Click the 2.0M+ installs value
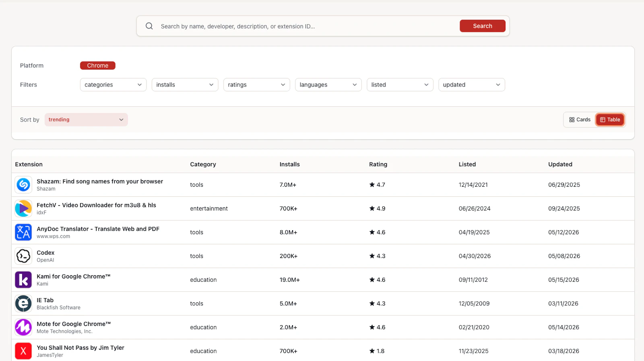The width and height of the screenshot is (644, 361). [289, 327]
